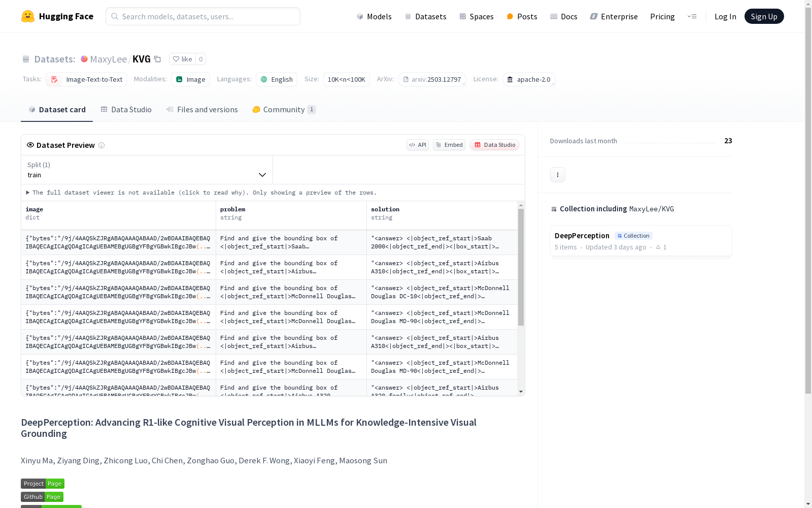Open Posts in top navigation

(x=522, y=16)
